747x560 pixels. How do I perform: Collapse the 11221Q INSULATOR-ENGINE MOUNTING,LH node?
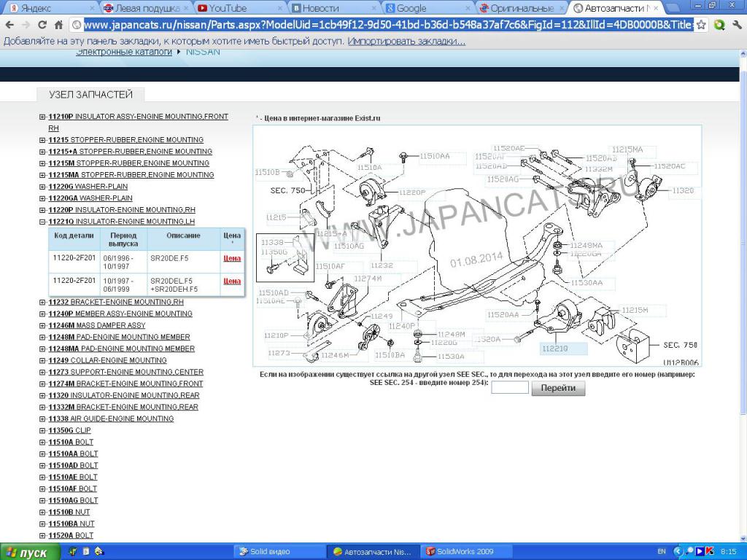point(42,222)
